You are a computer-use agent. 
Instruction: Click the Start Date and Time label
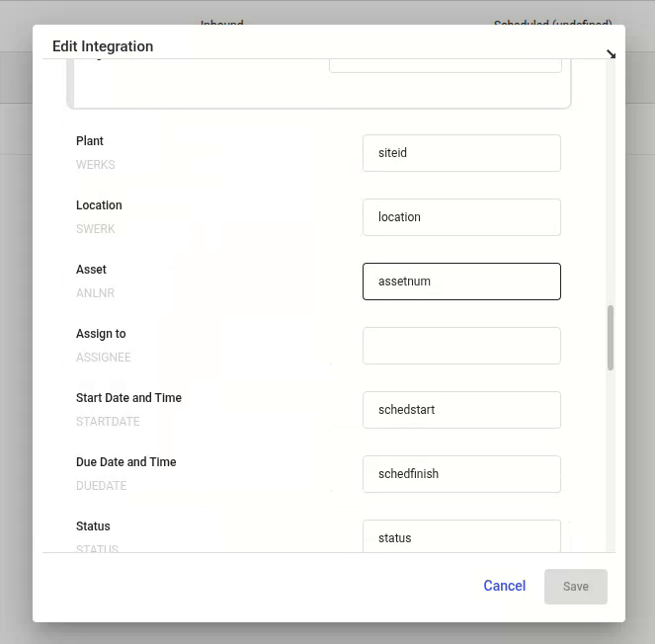pyautogui.click(x=128, y=398)
